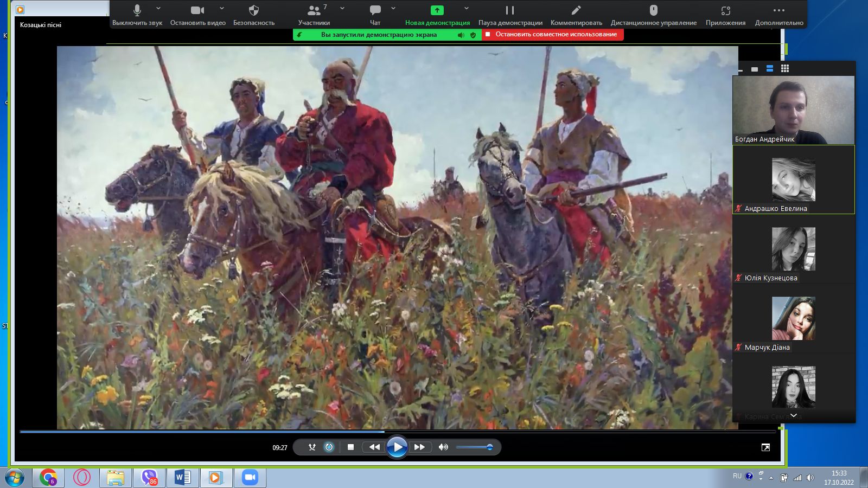Screen dimensions: 868x488
Task: Stop playback in media player
Action: (350, 447)
